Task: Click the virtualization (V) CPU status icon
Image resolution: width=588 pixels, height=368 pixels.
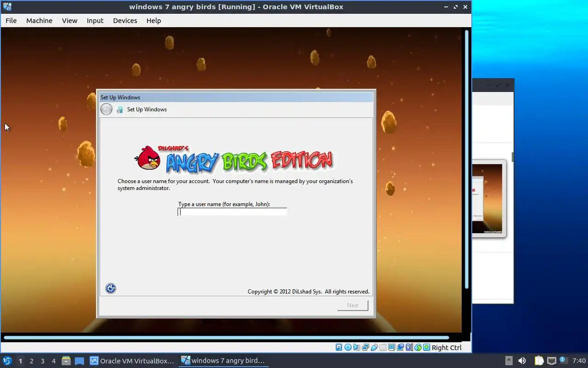Action: coord(409,347)
